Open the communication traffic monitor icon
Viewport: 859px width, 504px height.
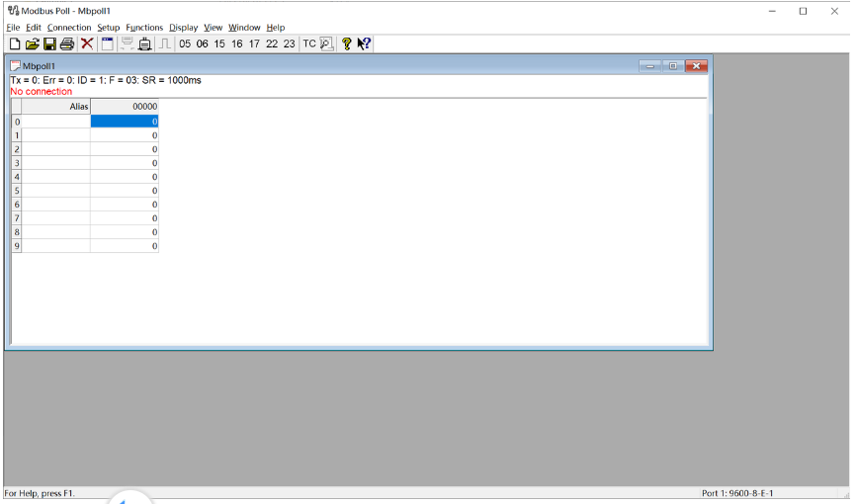click(326, 43)
